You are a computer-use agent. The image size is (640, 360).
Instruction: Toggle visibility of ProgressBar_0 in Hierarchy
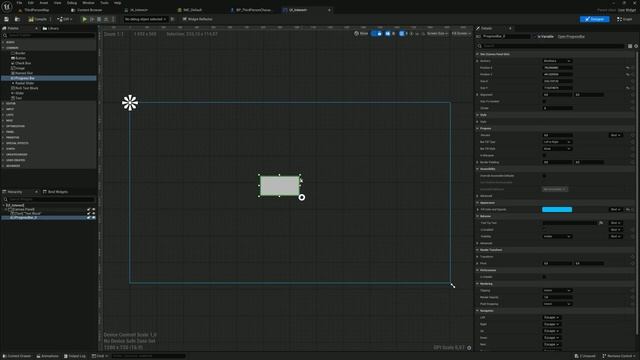[x=93, y=218]
